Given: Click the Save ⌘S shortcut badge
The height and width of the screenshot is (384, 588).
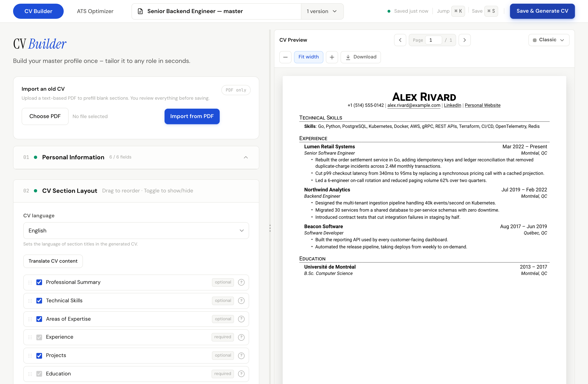Looking at the screenshot, I should (491, 11).
